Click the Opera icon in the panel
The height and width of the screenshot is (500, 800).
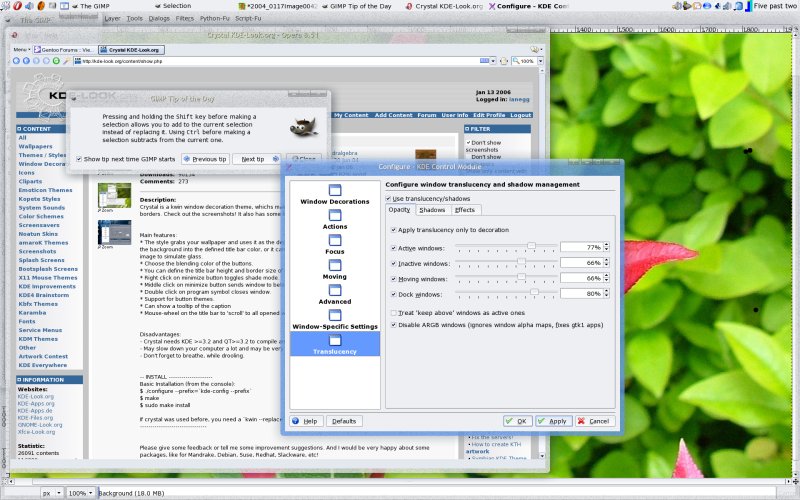18,6
